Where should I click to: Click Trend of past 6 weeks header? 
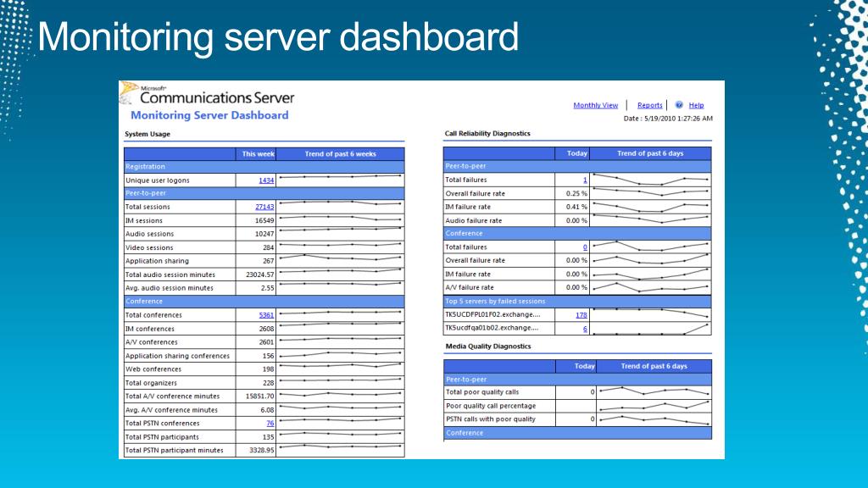point(341,154)
